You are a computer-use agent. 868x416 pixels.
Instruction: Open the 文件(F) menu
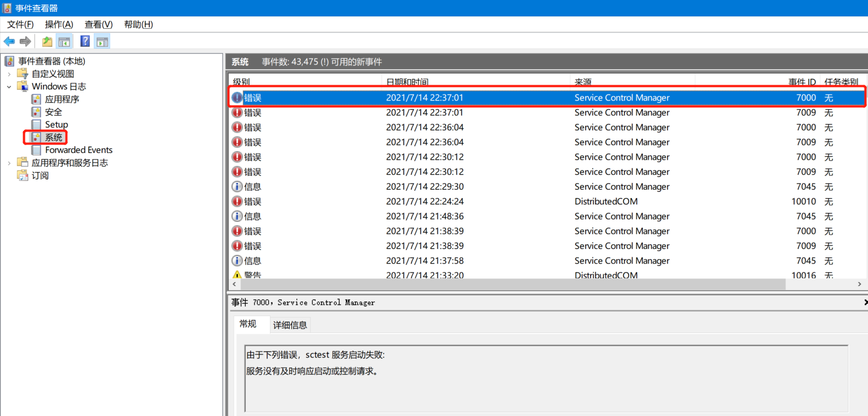click(20, 24)
